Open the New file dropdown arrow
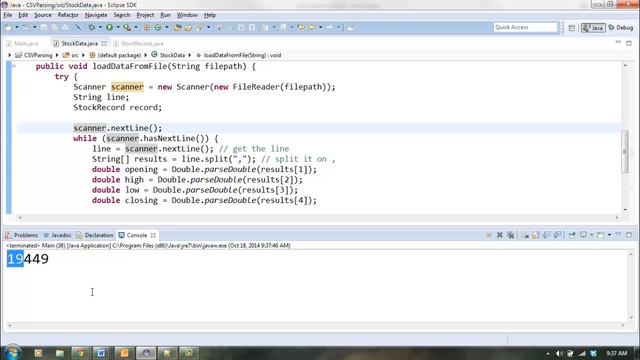The width and height of the screenshot is (640, 360). 17,27
